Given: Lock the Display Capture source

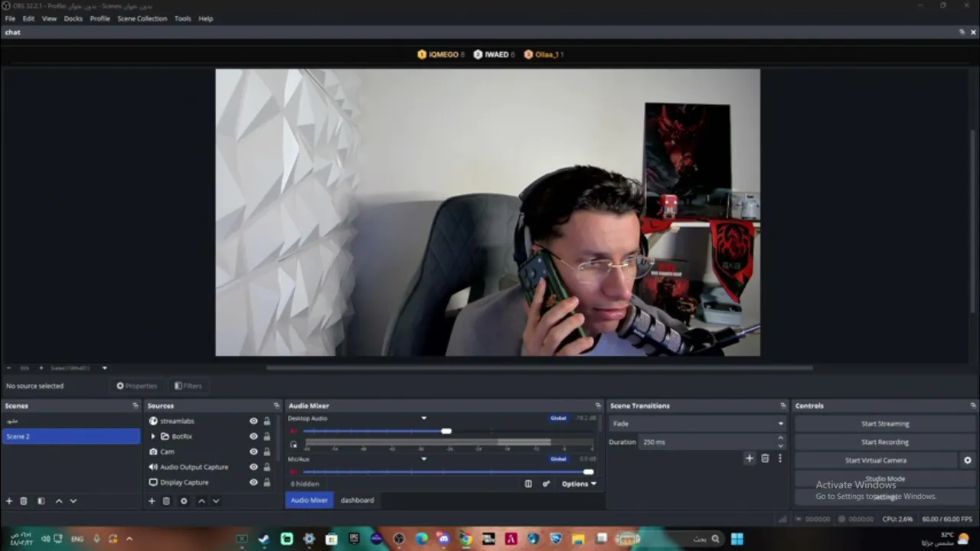Looking at the screenshot, I should pyautogui.click(x=266, y=482).
